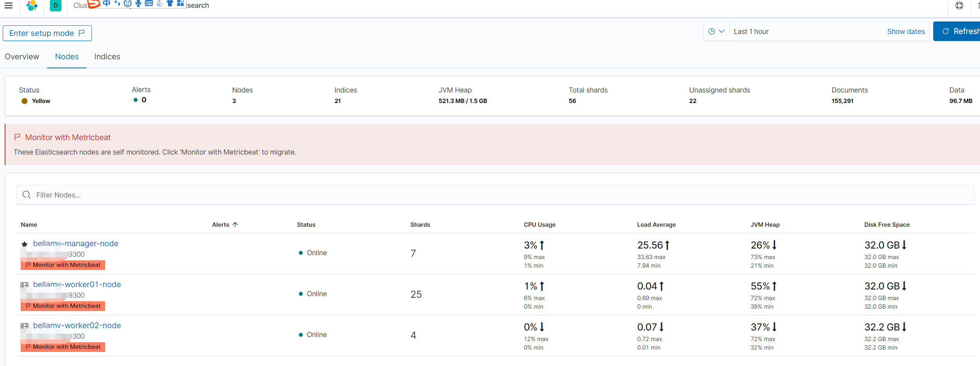Sort by Disk Free Space column
980x366 pixels.
click(887, 225)
